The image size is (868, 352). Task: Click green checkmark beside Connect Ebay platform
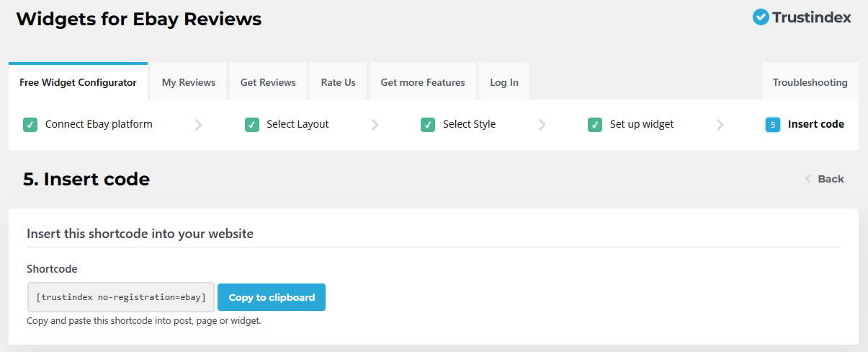coord(30,125)
